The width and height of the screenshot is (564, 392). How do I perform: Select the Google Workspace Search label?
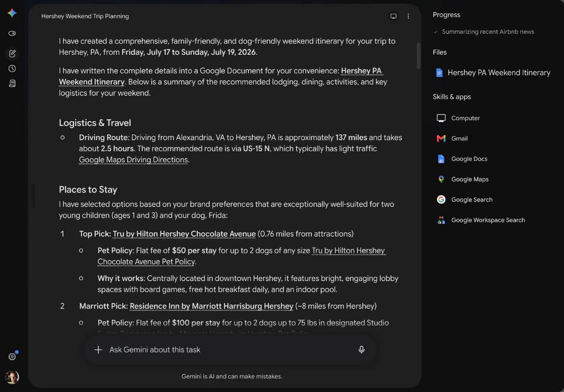[x=488, y=220]
